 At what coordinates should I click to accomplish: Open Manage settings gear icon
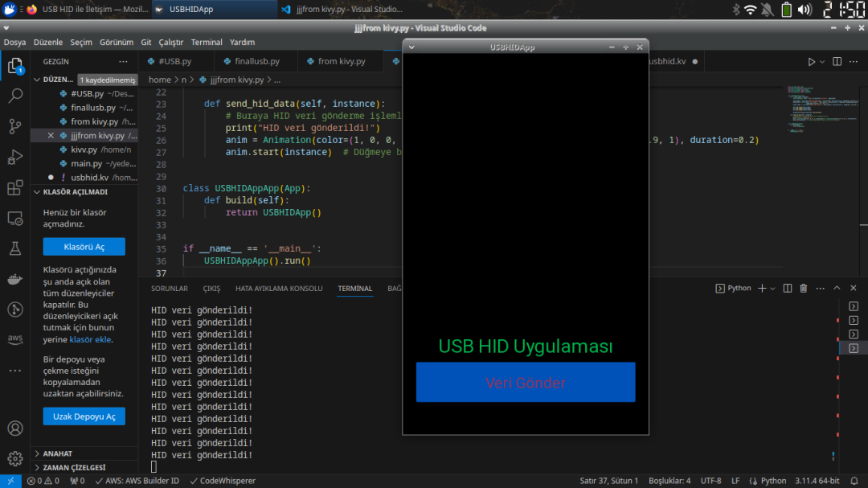click(15, 459)
